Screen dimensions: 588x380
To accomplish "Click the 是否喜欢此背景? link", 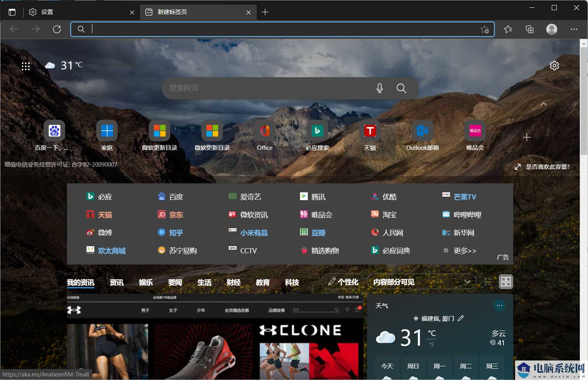I will [x=542, y=167].
